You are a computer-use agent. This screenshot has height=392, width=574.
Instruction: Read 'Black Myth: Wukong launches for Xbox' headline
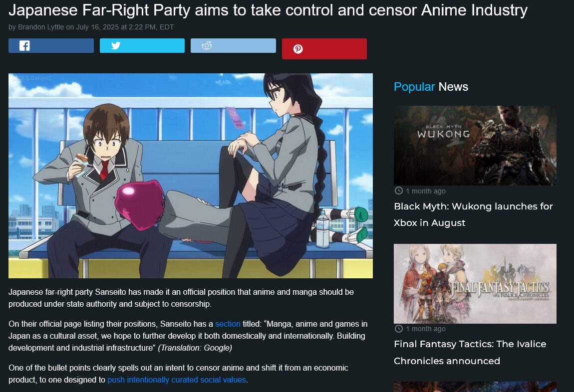coord(473,214)
